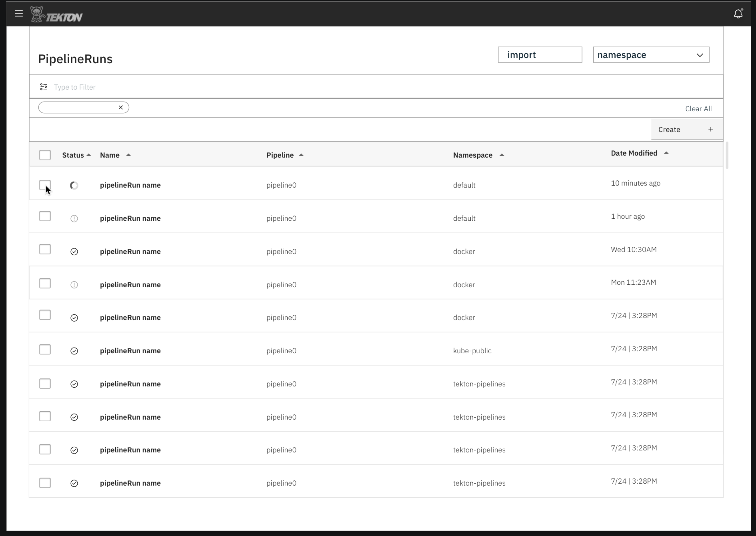
Task: Click the import button
Action: pos(540,54)
